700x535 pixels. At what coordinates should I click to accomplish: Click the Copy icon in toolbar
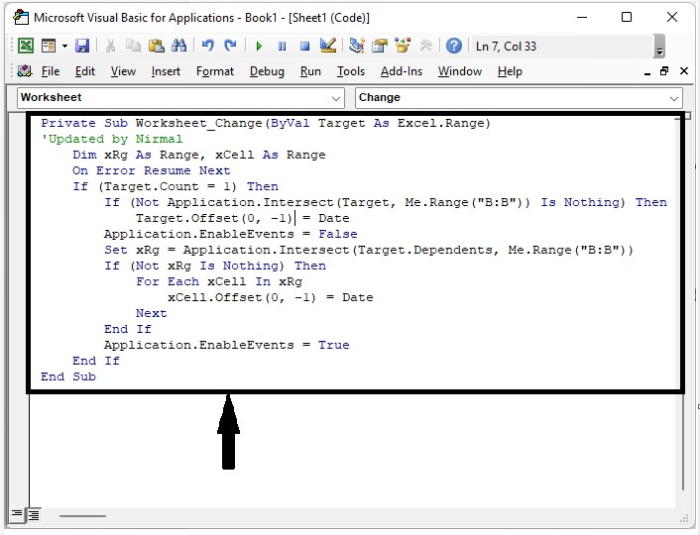133,46
